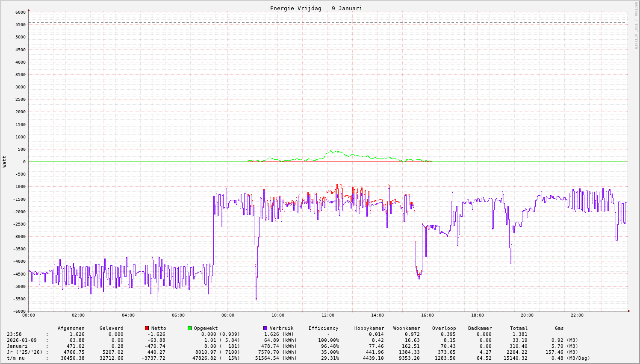Image resolution: width=640 pixels, height=364 pixels.
Task: Click the rotated Watt y-axis label
Action: (x=5, y=161)
